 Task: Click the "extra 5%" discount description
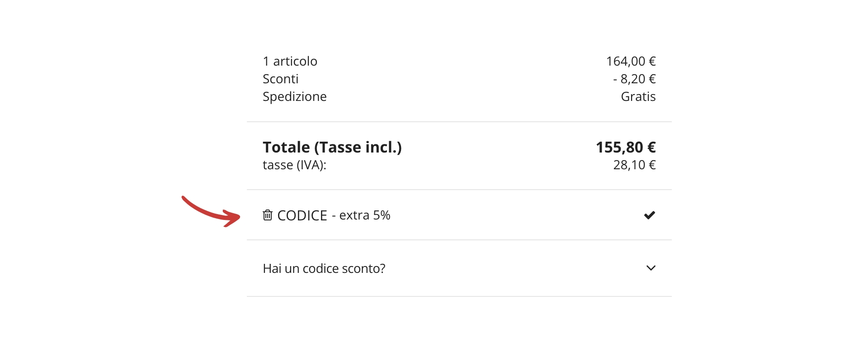(364, 215)
